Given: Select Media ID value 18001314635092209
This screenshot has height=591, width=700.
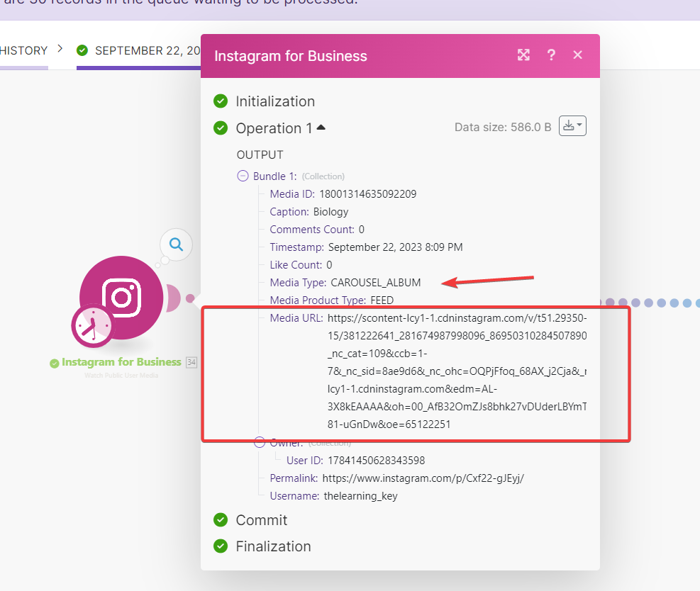Looking at the screenshot, I should tap(368, 194).
